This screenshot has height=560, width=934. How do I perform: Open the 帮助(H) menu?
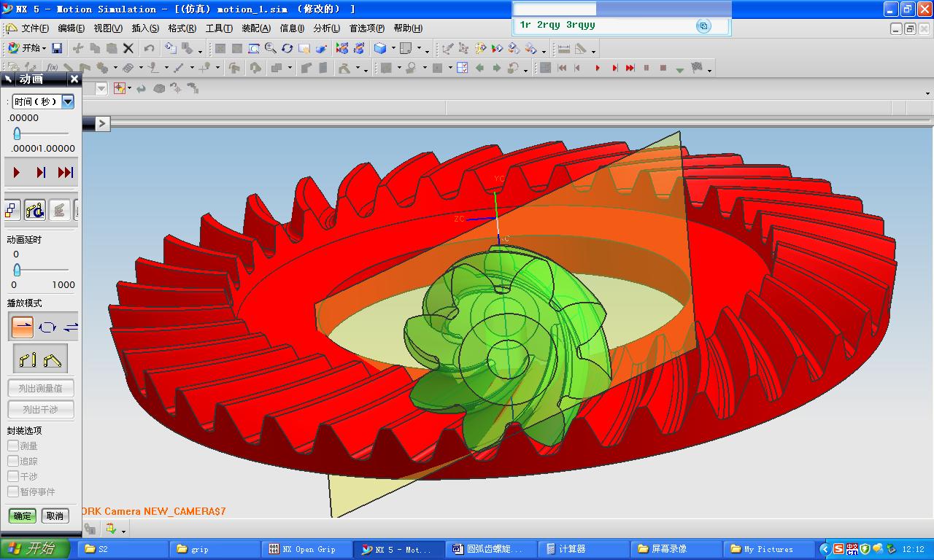pyautogui.click(x=408, y=28)
